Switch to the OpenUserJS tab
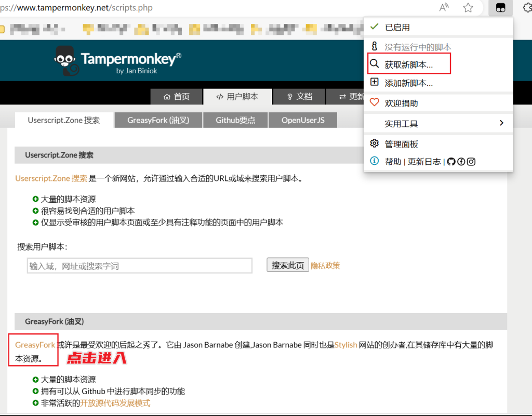This screenshot has width=532, height=416. point(303,120)
